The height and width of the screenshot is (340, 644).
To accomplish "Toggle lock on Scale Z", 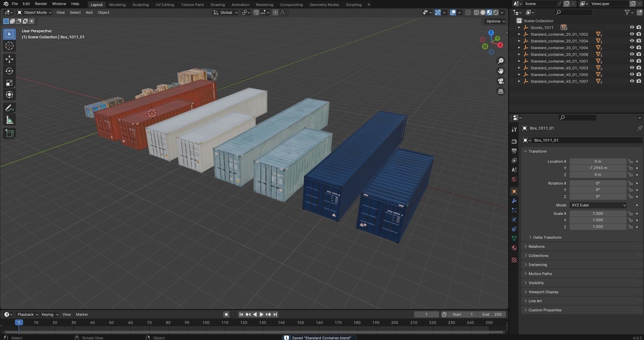I will (x=631, y=227).
